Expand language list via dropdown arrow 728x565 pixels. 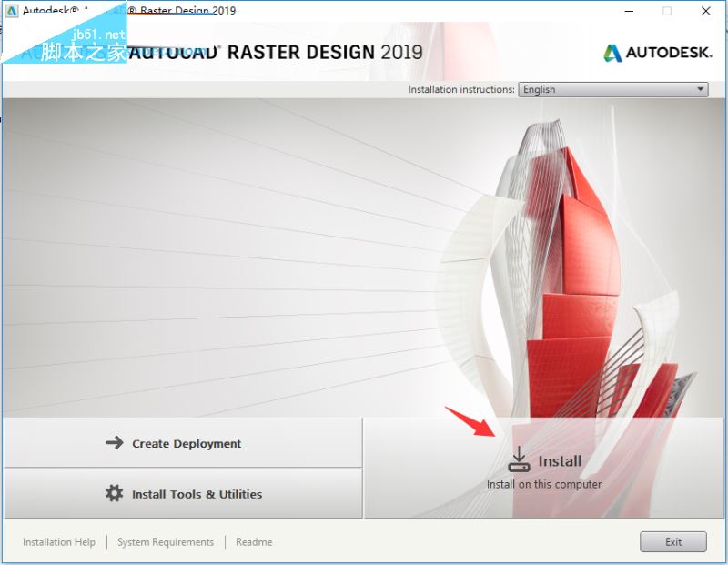700,89
